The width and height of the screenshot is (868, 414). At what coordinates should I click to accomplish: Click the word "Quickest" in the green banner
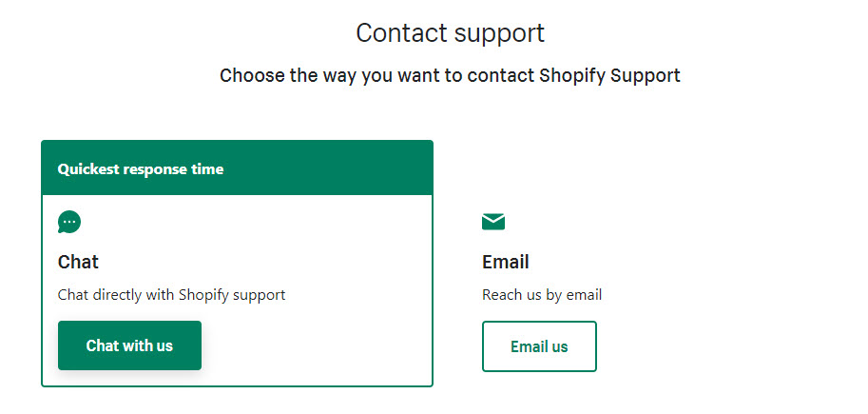point(88,169)
